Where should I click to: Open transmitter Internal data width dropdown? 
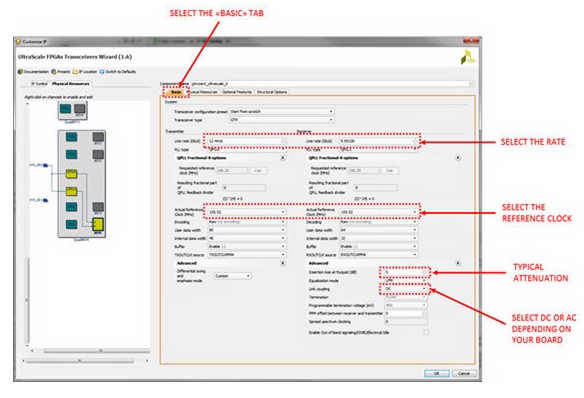[247, 238]
